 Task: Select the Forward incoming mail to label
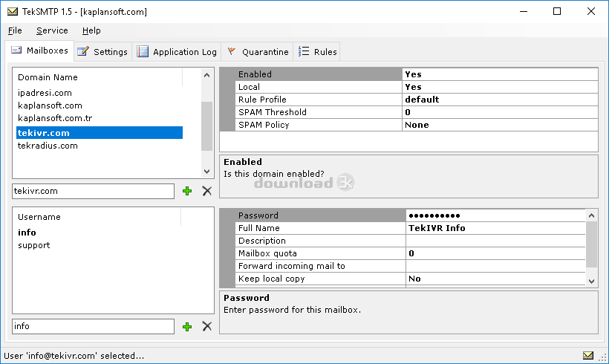[320, 266]
